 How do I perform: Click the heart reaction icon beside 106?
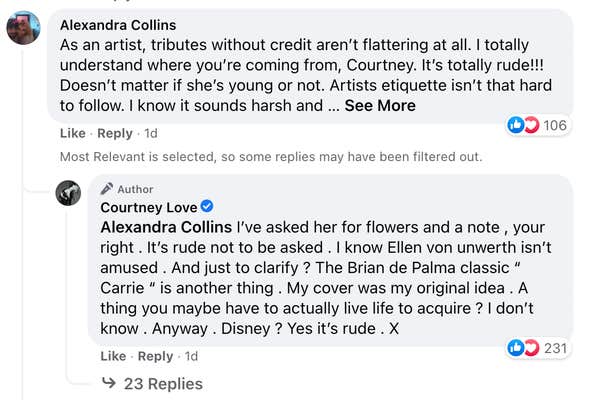[530, 125]
